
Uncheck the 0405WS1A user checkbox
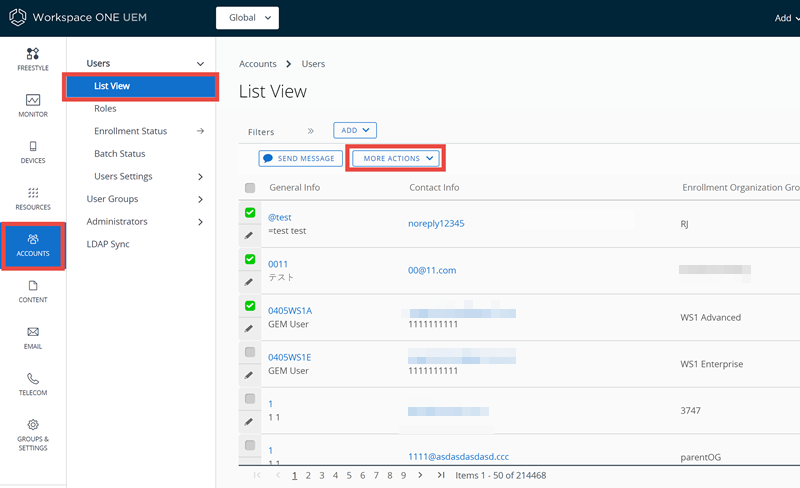click(250, 305)
